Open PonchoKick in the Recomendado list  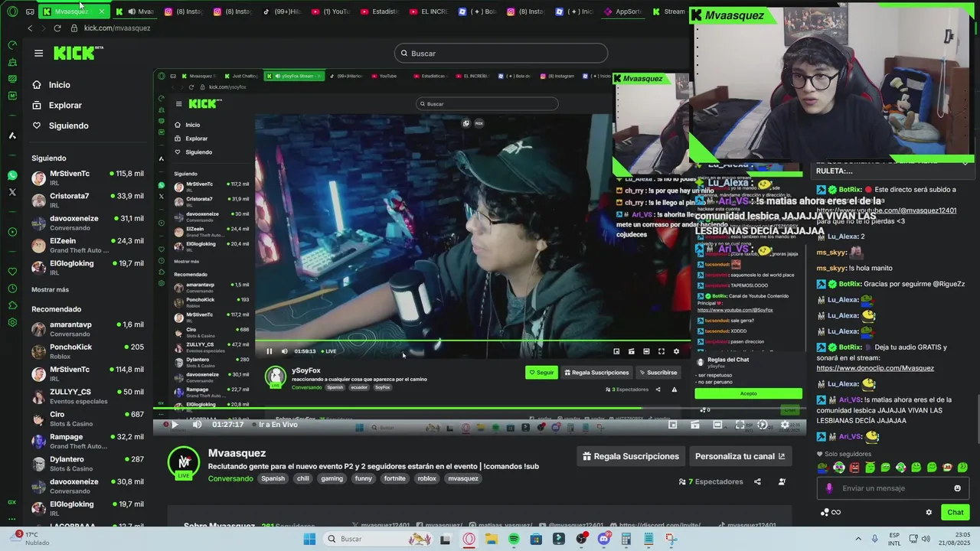(87, 350)
